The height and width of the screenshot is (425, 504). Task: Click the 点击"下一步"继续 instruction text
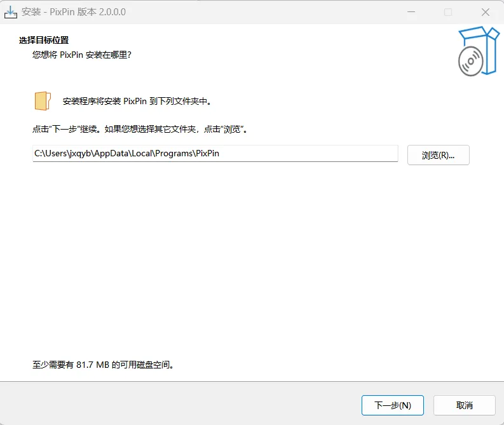(140, 129)
